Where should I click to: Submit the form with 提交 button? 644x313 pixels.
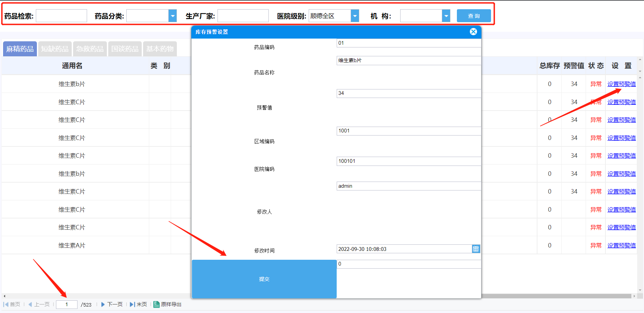pos(264,279)
